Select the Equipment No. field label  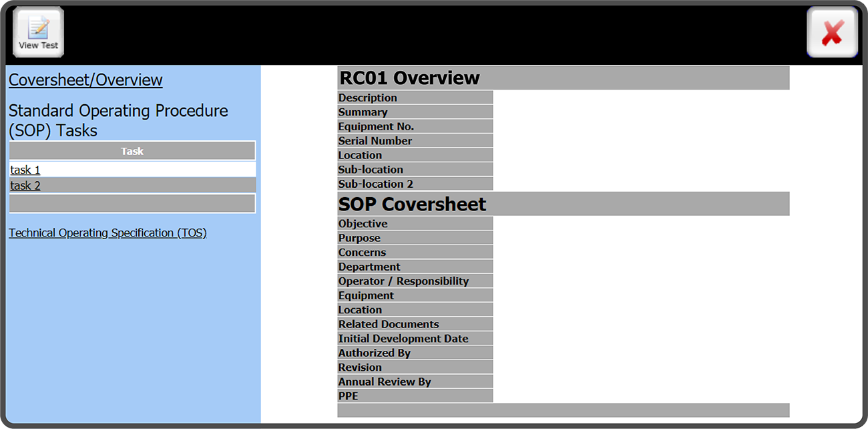point(376,126)
